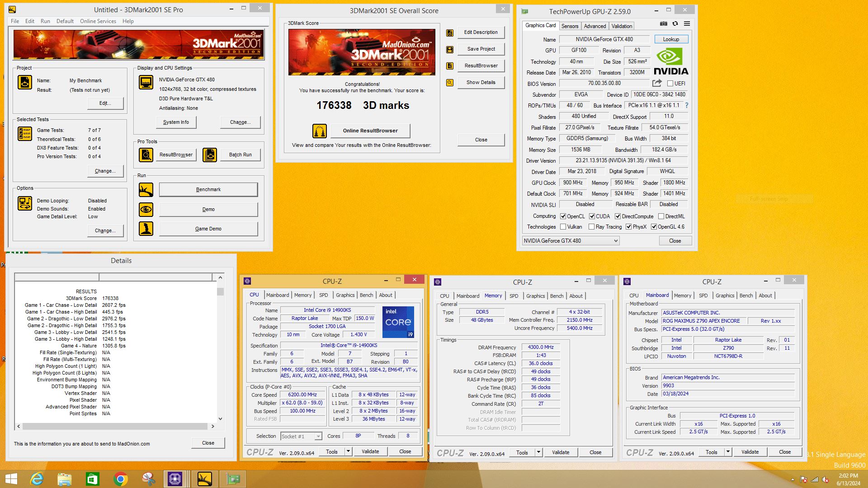Click the 3DMark2001 taskbar icon
The width and height of the screenshot is (868, 488).
(204, 479)
